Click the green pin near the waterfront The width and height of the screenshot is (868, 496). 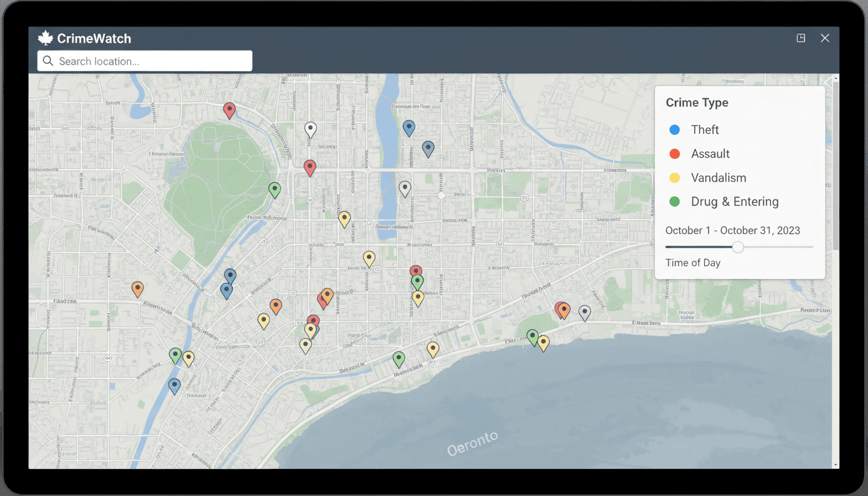click(x=532, y=336)
